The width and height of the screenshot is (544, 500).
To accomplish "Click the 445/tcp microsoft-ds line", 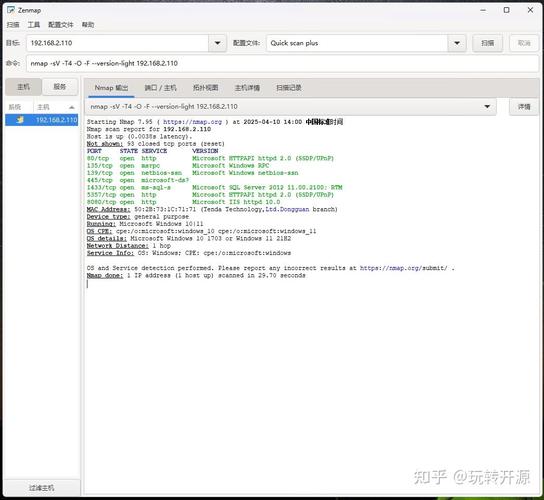I will click(138, 180).
